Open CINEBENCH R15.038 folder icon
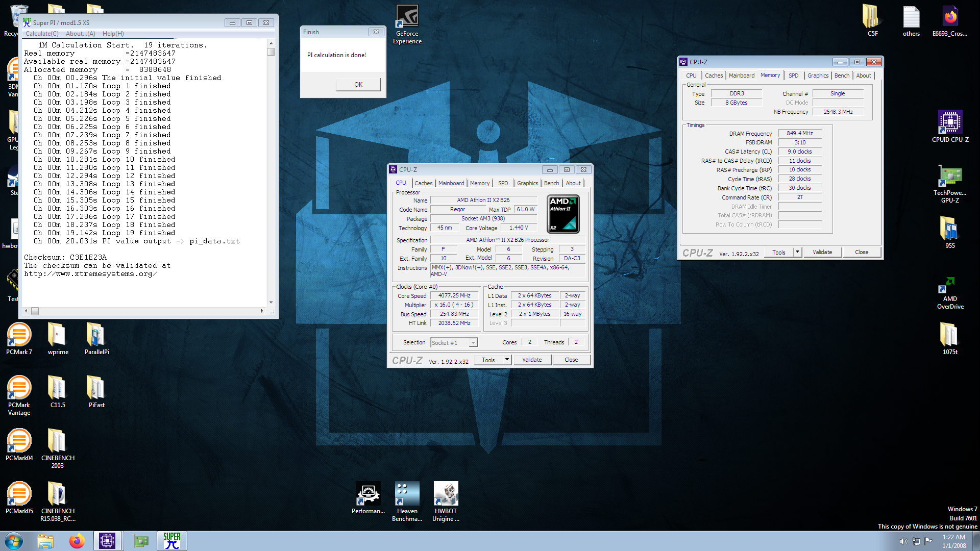This screenshot has width=980, height=551. pyautogui.click(x=58, y=502)
